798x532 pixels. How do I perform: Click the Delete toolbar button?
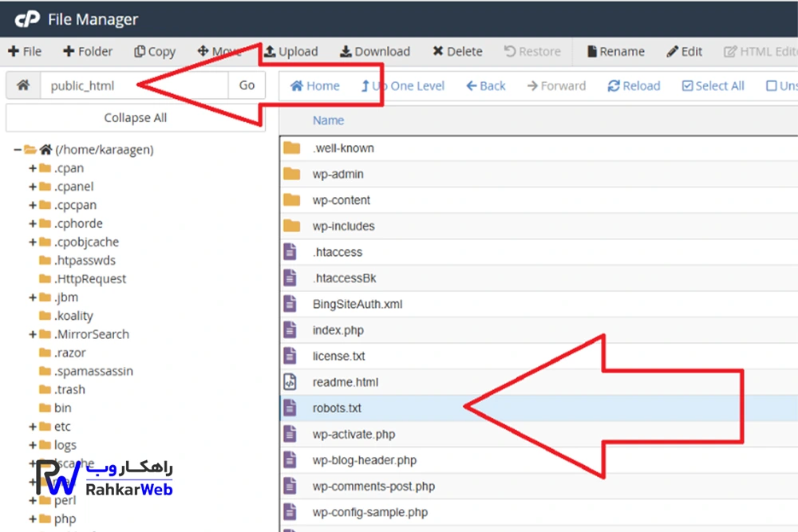pos(457,51)
